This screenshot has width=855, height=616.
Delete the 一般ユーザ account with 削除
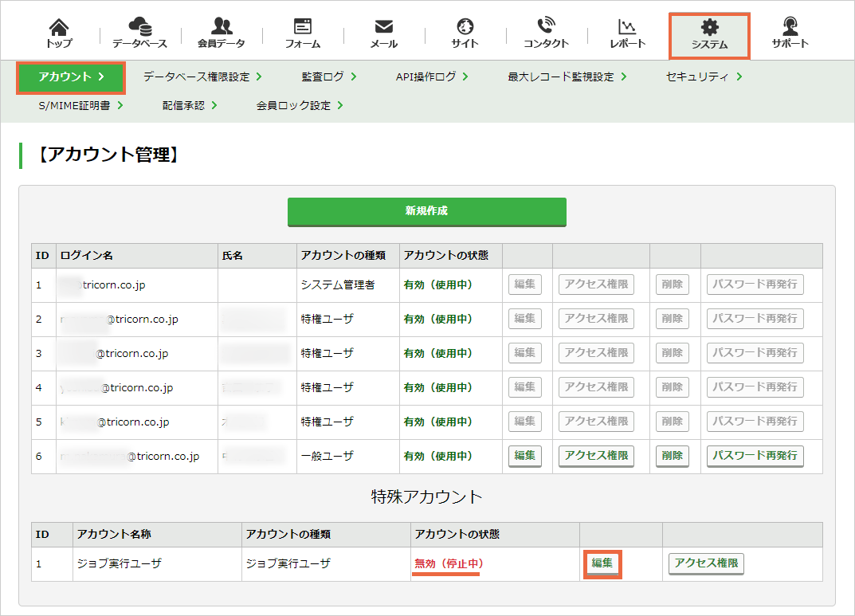pyautogui.click(x=673, y=456)
